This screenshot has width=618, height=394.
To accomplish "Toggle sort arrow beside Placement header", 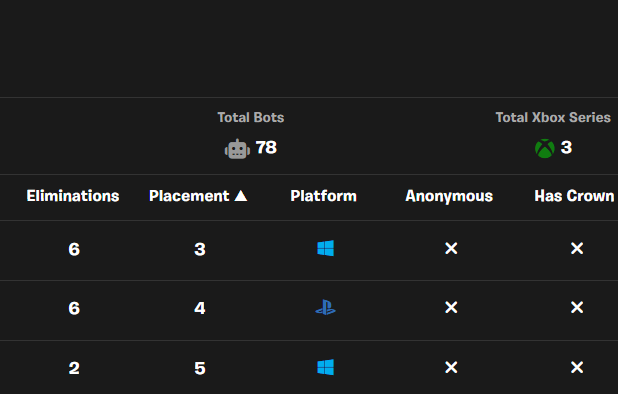I will coord(240,195).
